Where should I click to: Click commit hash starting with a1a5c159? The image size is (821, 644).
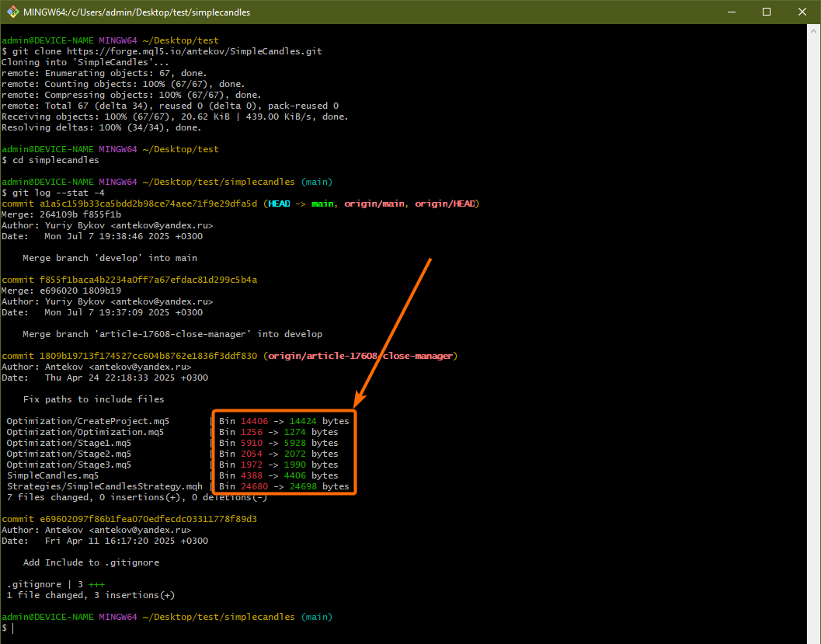click(148, 204)
